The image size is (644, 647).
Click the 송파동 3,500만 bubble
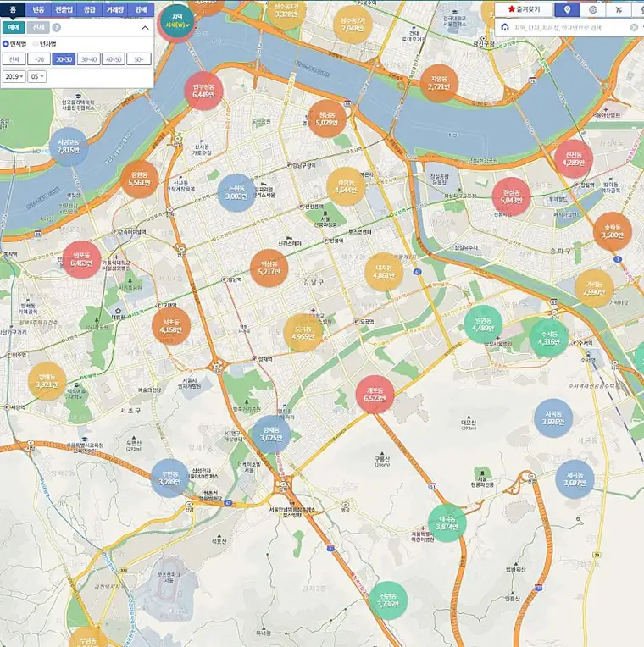[612, 231]
